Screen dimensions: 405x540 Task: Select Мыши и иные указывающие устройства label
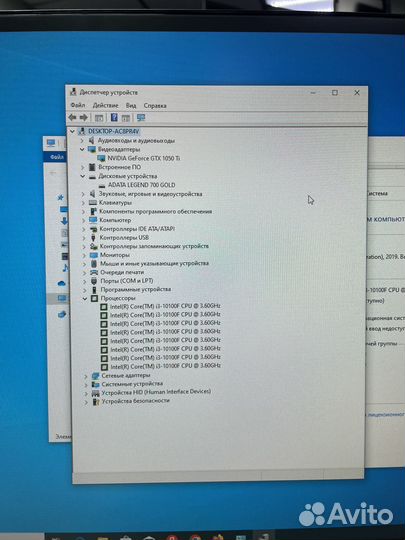pyautogui.click(x=154, y=263)
